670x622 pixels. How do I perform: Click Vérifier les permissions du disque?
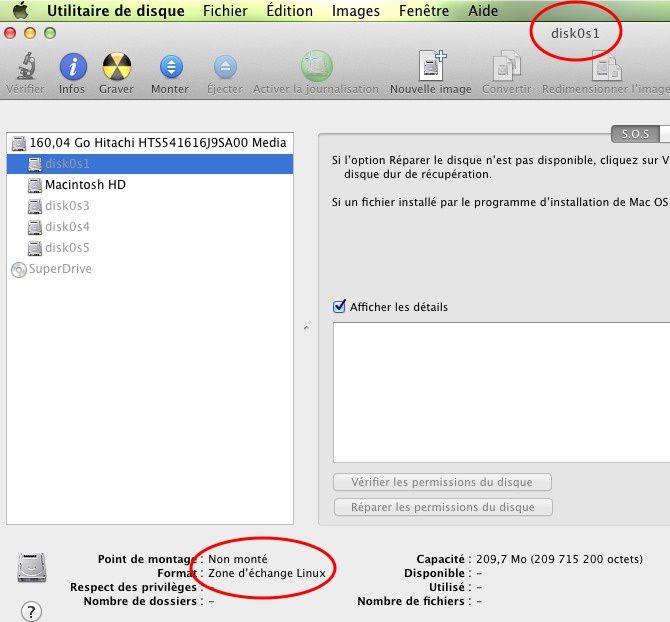click(x=442, y=482)
